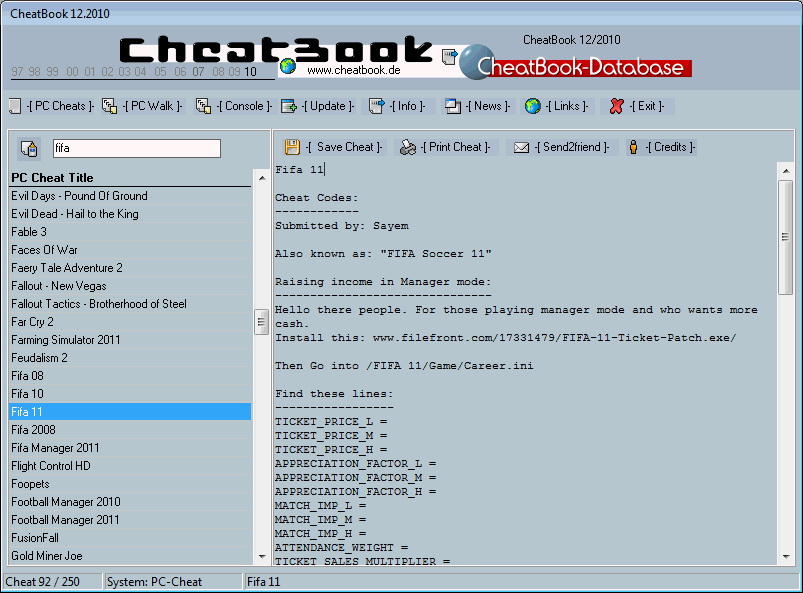Screen dimensions: 803x593
Task: Select Gold Miner Joe entry
Action: pos(130,556)
